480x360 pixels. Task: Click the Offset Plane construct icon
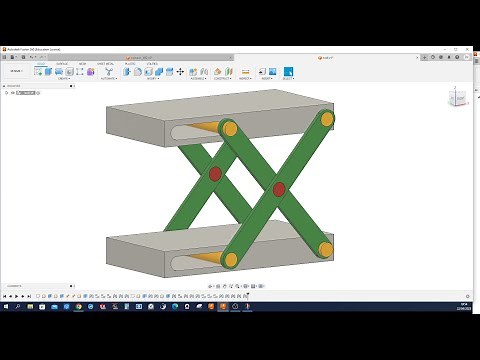click(x=218, y=71)
